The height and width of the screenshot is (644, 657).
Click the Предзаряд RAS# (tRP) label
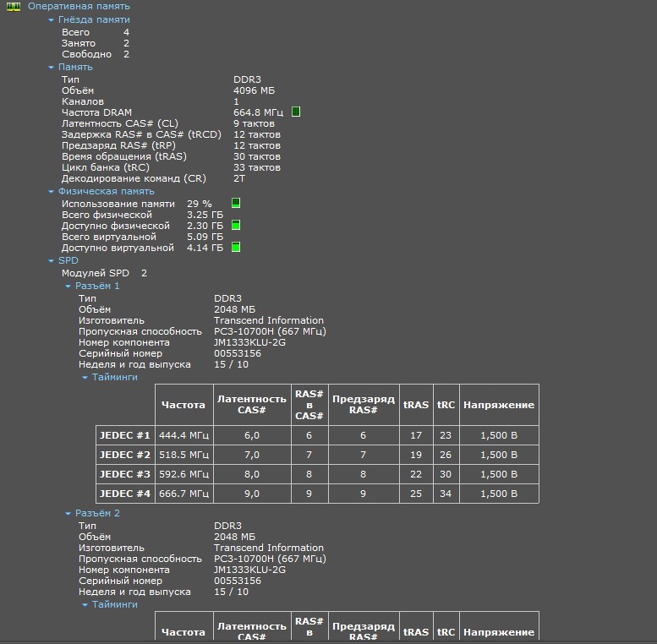pyautogui.click(x=118, y=145)
